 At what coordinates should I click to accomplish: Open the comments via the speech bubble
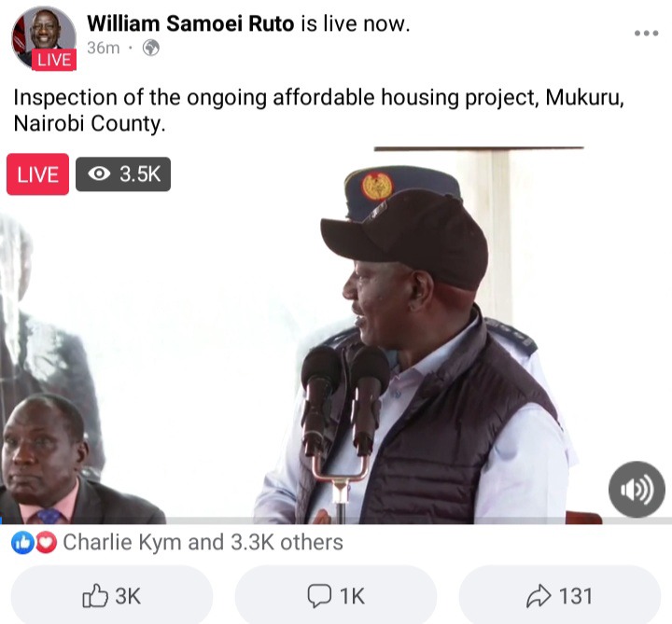[x=336, y=596]
